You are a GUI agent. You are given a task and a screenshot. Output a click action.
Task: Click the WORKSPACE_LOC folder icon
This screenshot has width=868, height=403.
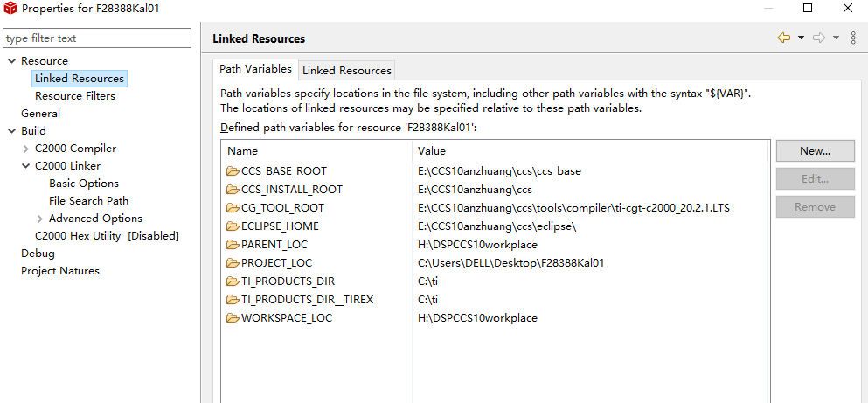(233, 318)
